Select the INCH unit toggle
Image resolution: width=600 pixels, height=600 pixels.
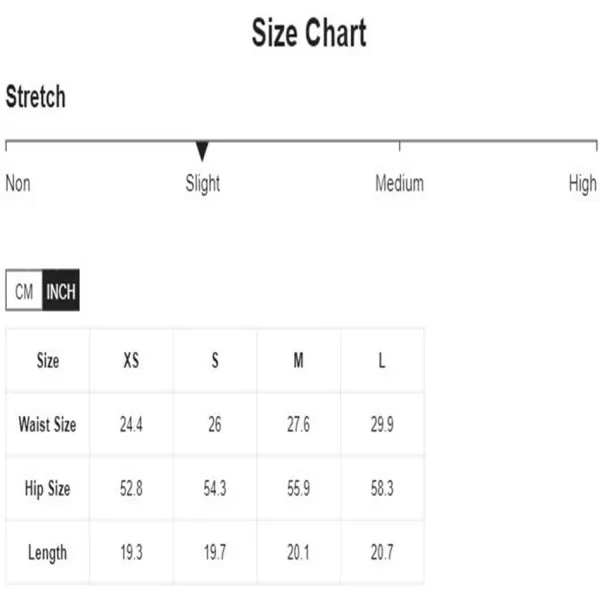60,290
